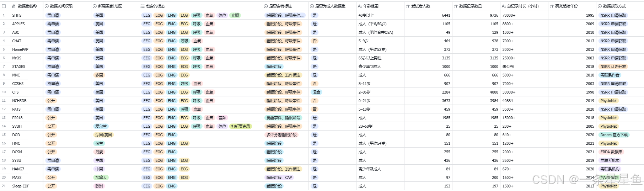Click the ERDA 数据库 tag for DCSM
This screenshot has height=191, width=644.
pos(611,152)
